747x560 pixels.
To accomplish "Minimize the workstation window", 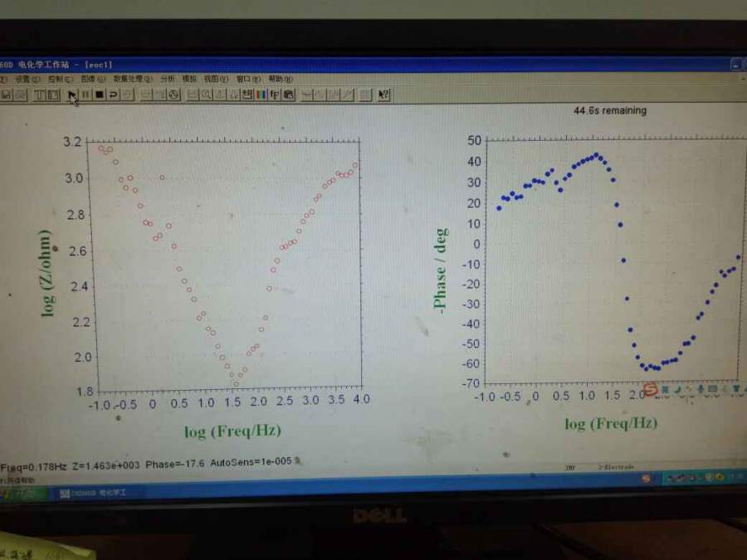I will pyautogui.click(x=736, y=64).
